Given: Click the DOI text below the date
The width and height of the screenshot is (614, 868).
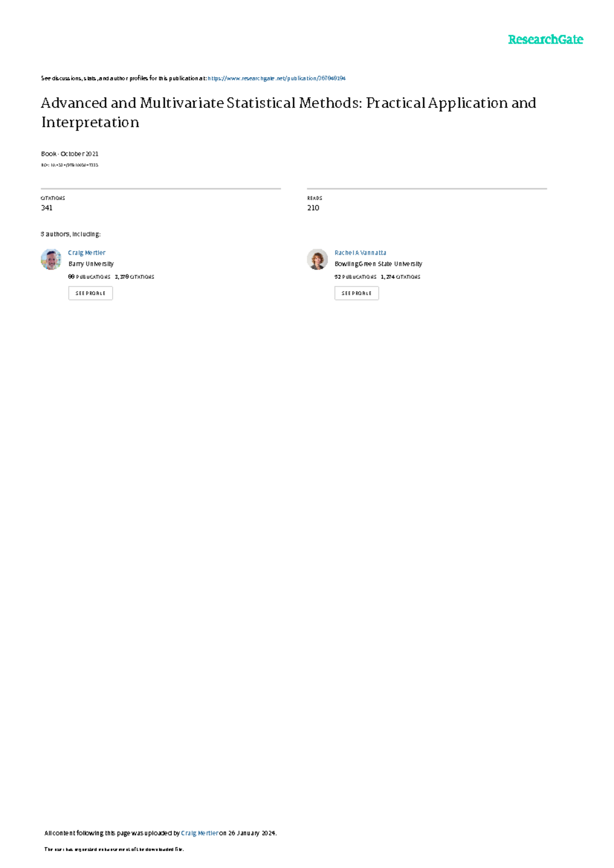Looking at the screenshot, I should (70, 165).
